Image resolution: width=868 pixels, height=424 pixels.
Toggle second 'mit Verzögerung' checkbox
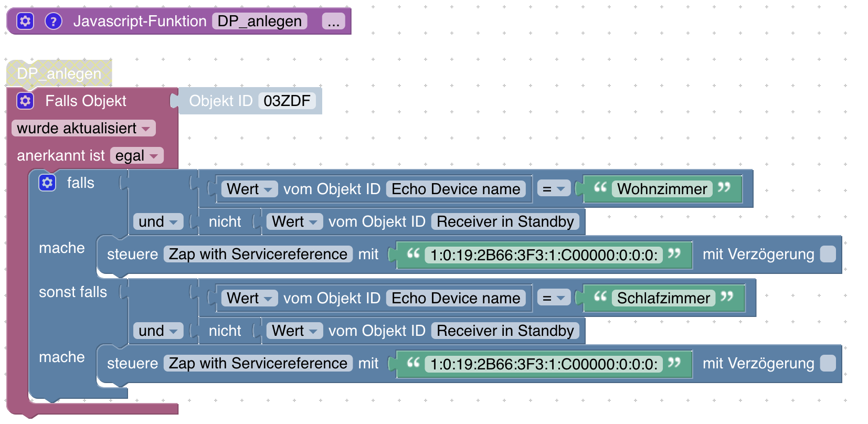point(828,363)
